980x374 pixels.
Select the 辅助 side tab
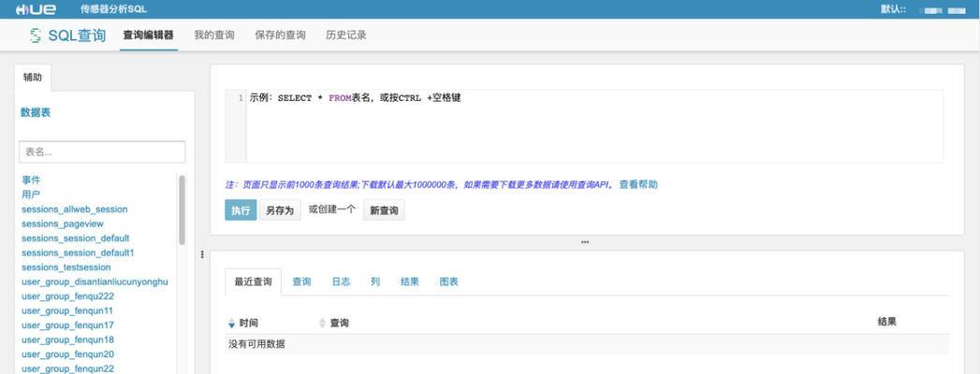coord(33,78)
